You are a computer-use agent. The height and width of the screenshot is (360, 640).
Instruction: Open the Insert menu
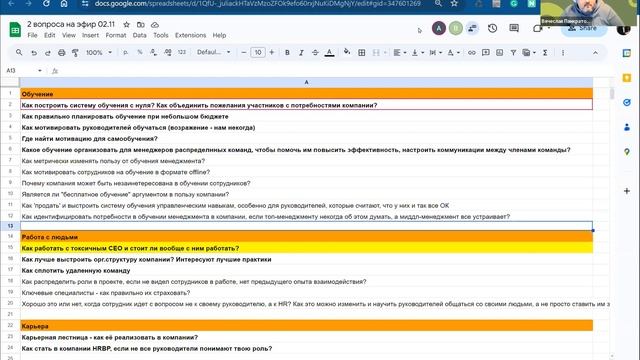tap(90, 36)
